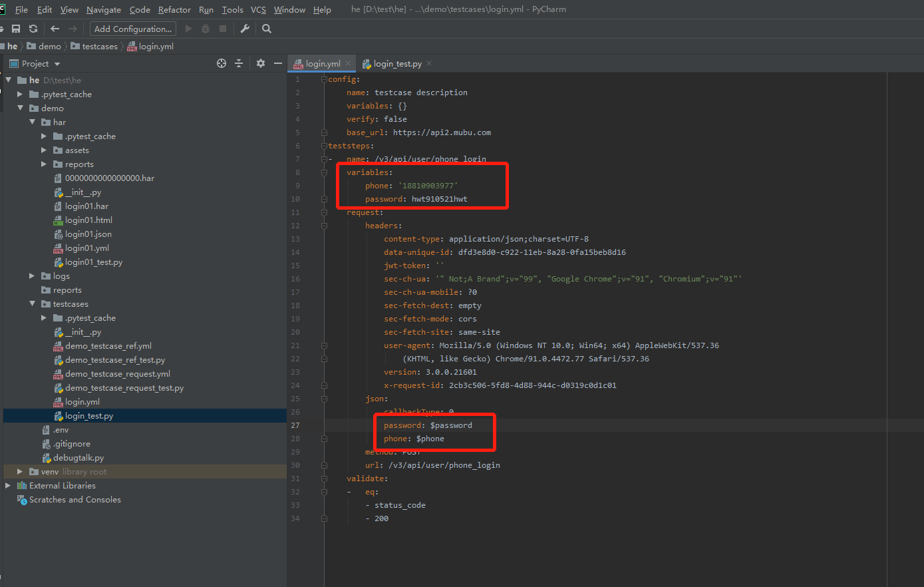Screen dimensions: 924x587
Task: Switch to the login_test.py editor tab
Action: point(397,64)
